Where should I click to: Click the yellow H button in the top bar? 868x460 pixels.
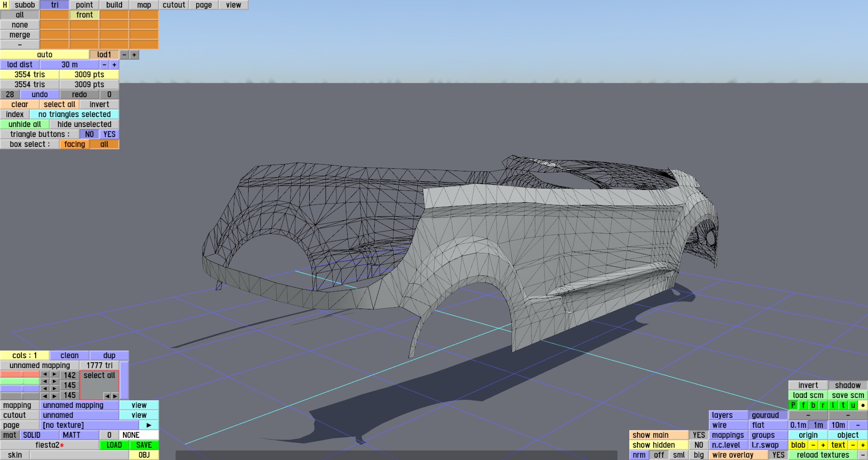pyautogui.click(x=5, y=5)
